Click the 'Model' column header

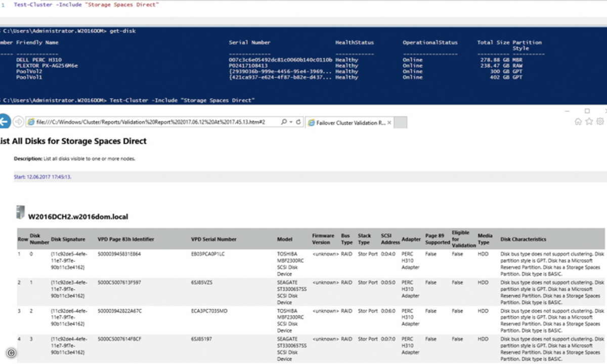point(285,239)
